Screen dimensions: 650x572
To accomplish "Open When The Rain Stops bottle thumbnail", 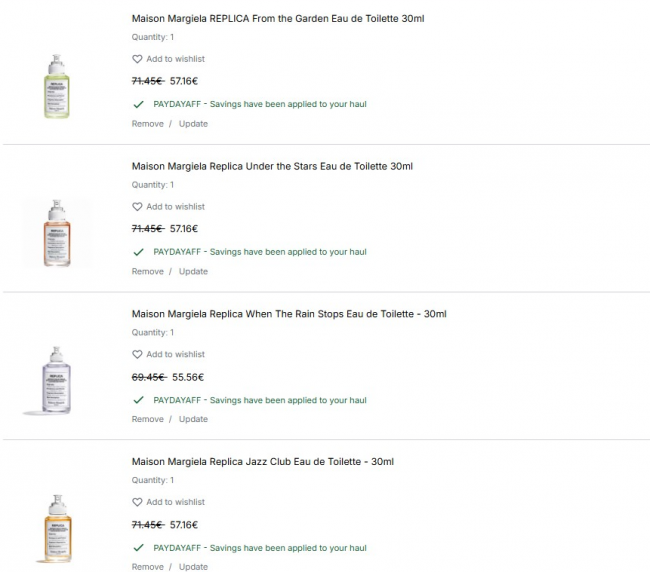I will [x=57, y=382].
